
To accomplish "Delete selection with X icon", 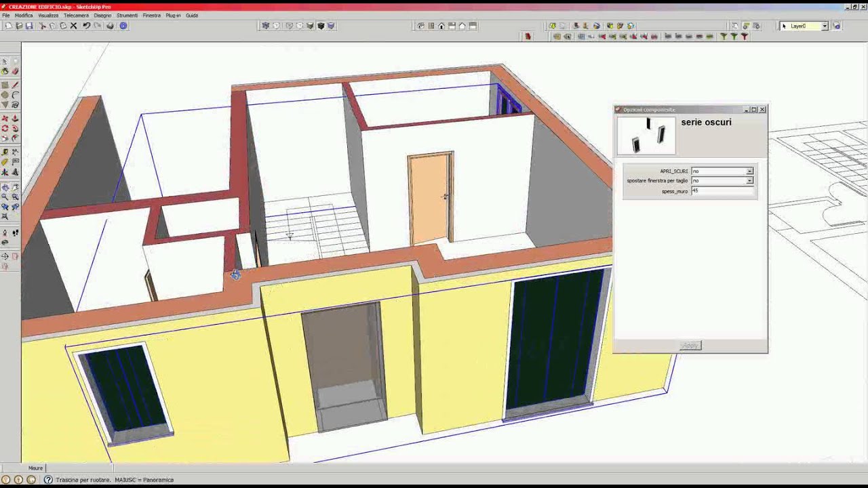I will coord(73,26).
